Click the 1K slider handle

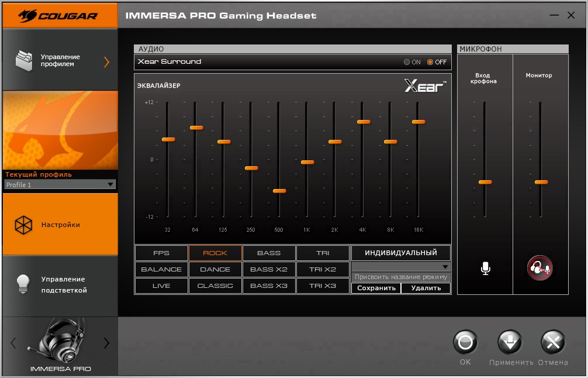coord(307,162)
